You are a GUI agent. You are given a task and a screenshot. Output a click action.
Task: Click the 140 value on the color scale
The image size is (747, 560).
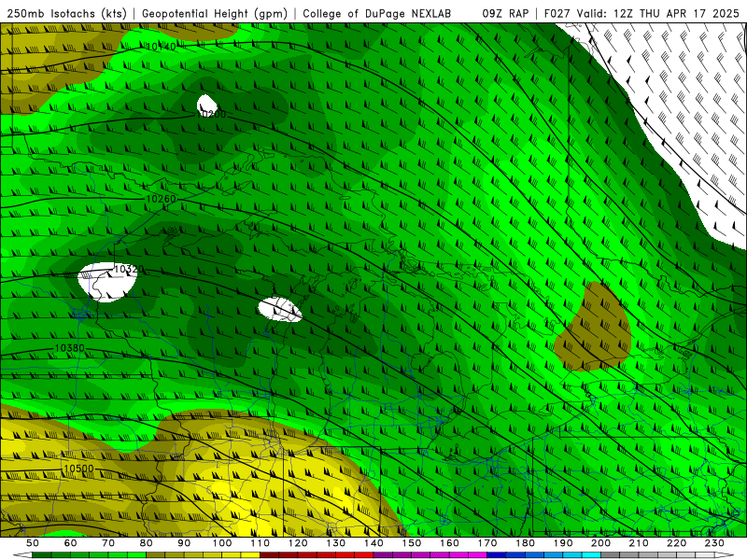pos(373,543)
